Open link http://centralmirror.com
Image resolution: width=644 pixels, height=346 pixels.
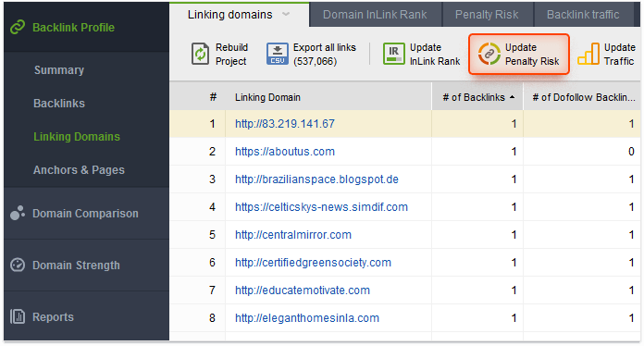[293, 235]
